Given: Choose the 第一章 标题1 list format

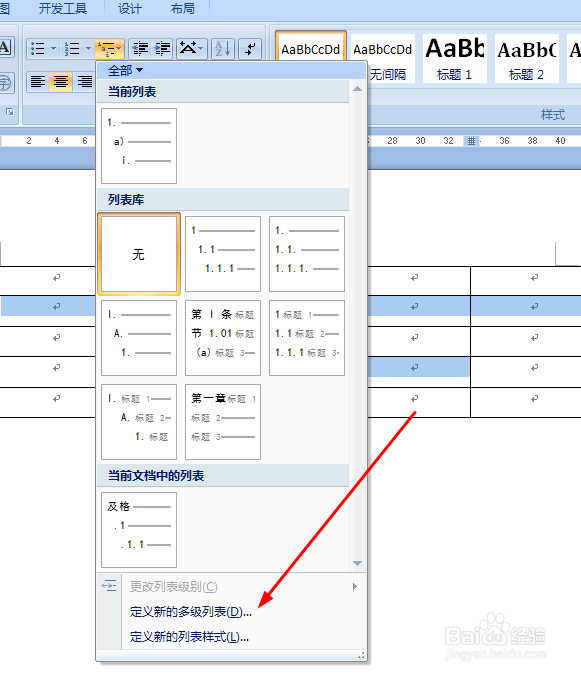Looking at the screenshot, I should coord(223,422).
